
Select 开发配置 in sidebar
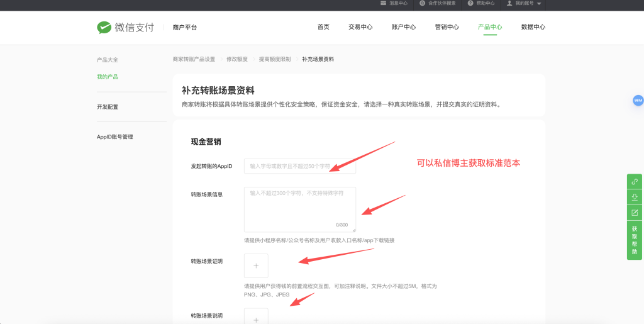(x=108, y=107)
